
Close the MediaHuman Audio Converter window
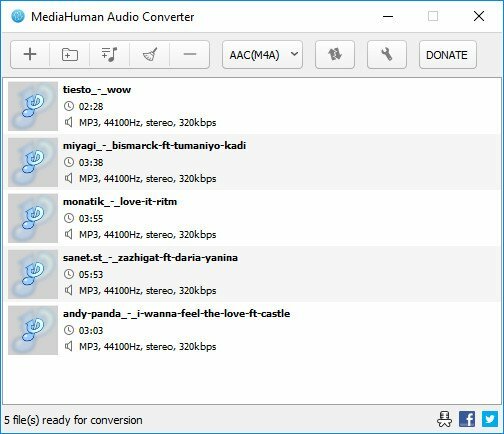479,16
